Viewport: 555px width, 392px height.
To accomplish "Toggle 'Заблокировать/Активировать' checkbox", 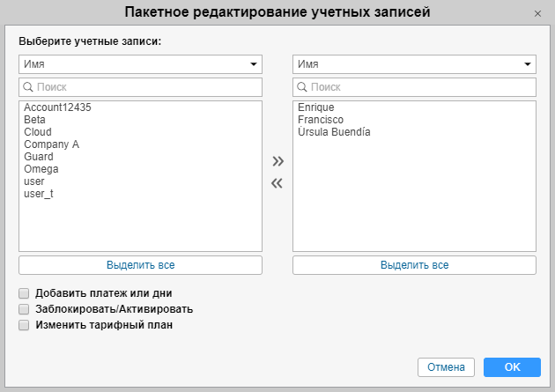I will tap(24, 309).
